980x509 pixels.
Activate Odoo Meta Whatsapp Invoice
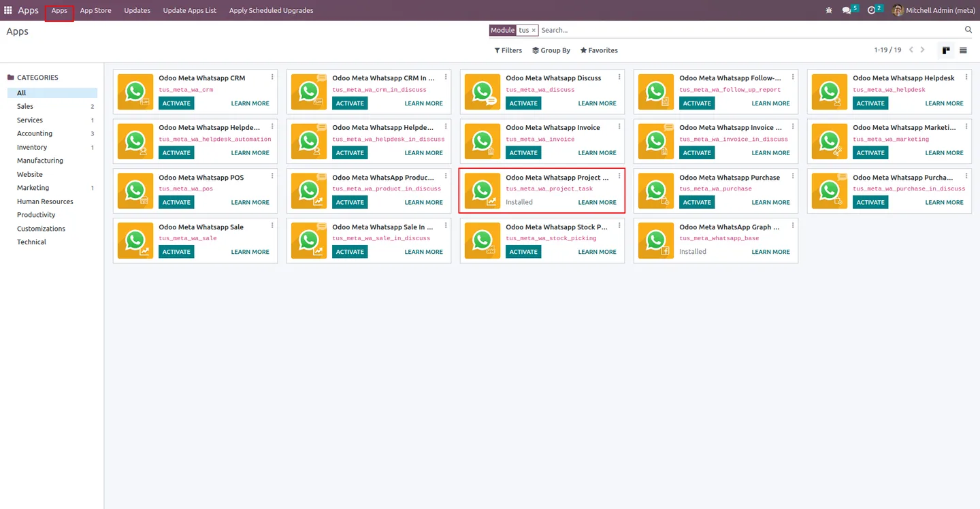point(523,153)
